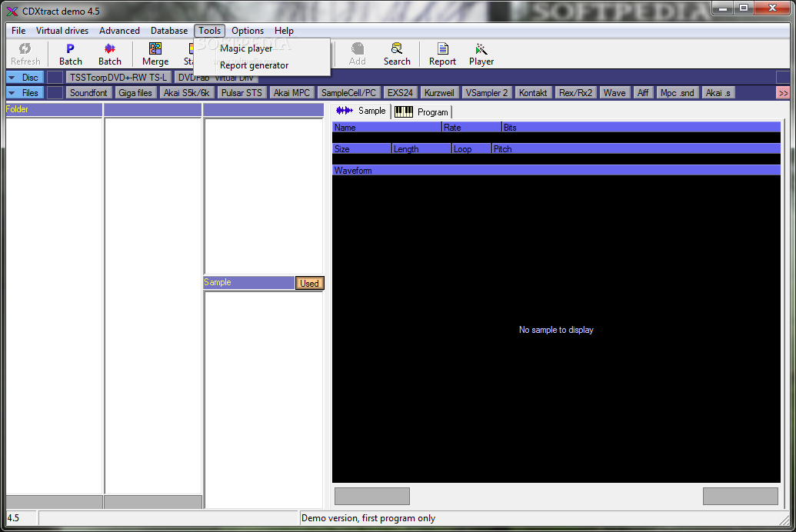Launch the Player toolbar icon

(x=481, y=55)
